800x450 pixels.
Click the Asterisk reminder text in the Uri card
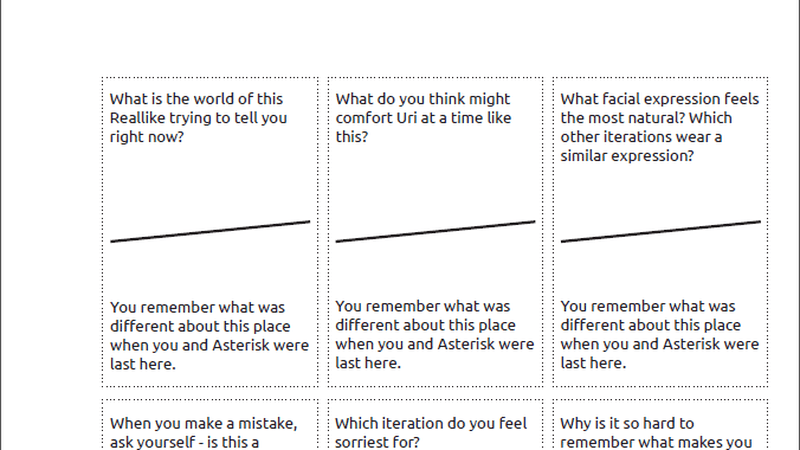tap(435, 335)
